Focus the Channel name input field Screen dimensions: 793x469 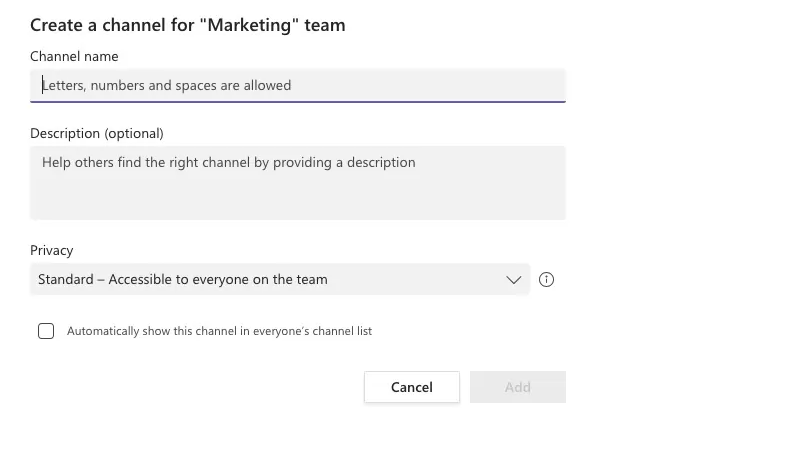coord(297,85)
